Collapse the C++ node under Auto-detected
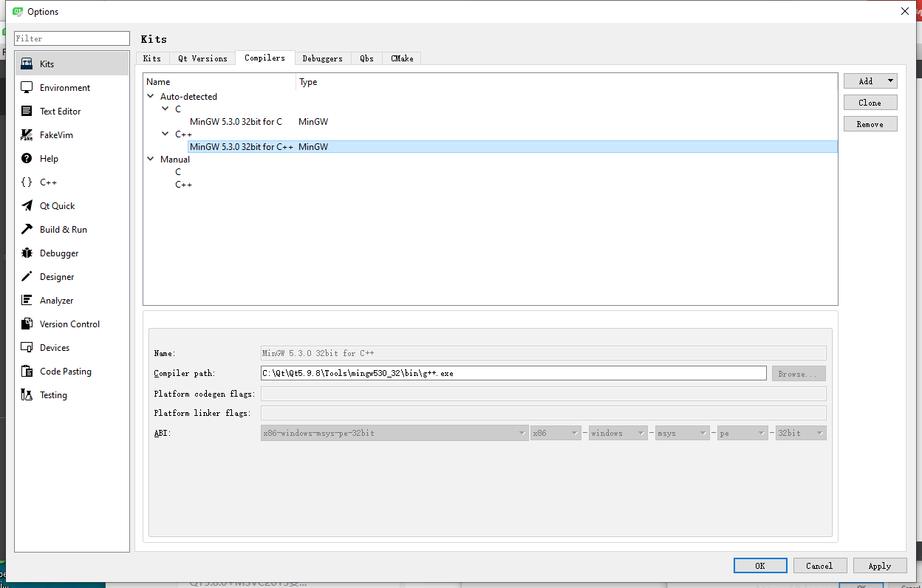Screen dimensions: 922x588 (165, 134)
